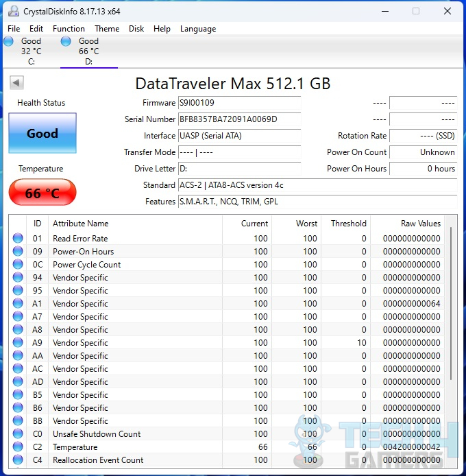Click the Features field S.M.A.R.T., NCQ, TRIM, GPL
The height and width of the screenshot is (476, 466).
click(x=317, y=201)
